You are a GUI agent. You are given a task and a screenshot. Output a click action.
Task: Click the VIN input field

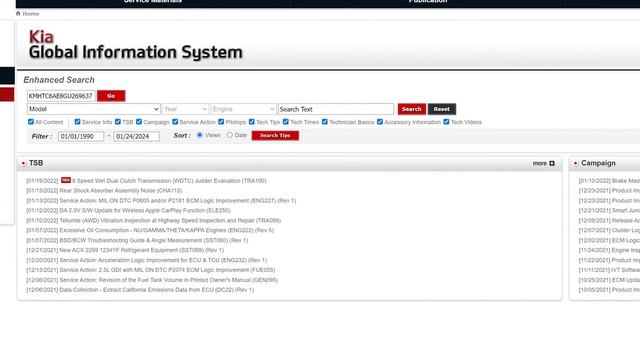click(x=61, y=96)
